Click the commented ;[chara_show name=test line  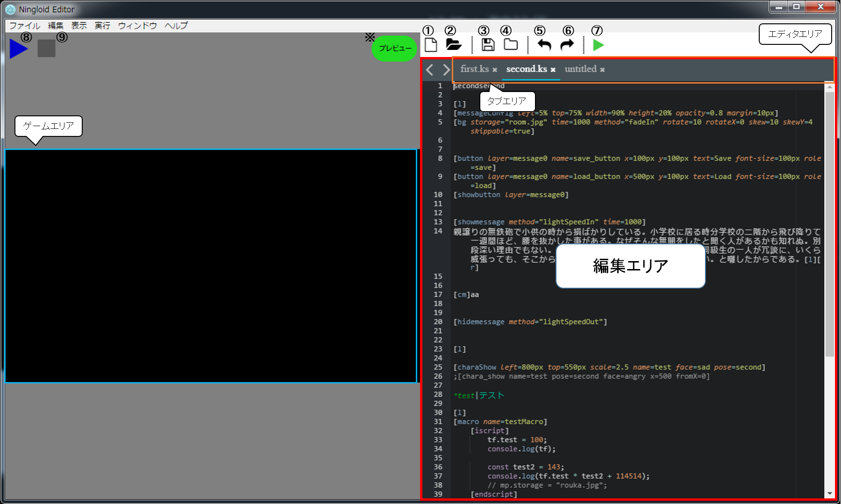pyautogui.click(x=582, y=376)
